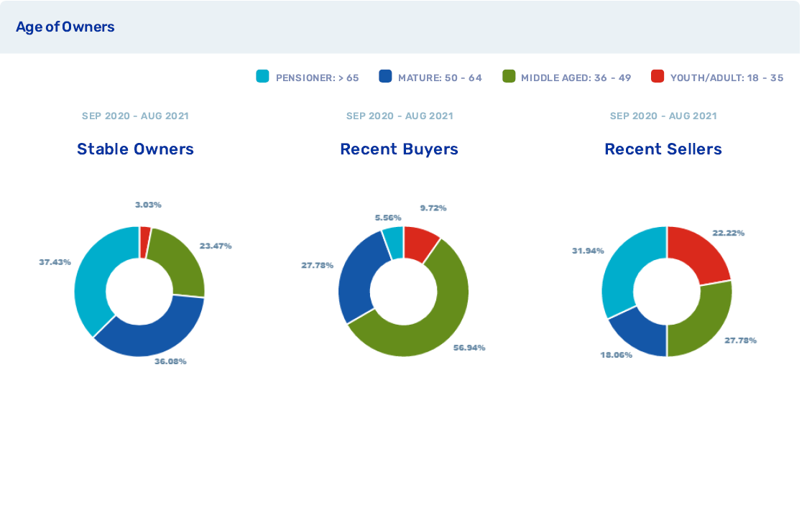Click the Recent Sellers chart title
The height and width of the screenshot is (515, 812).
663,149
